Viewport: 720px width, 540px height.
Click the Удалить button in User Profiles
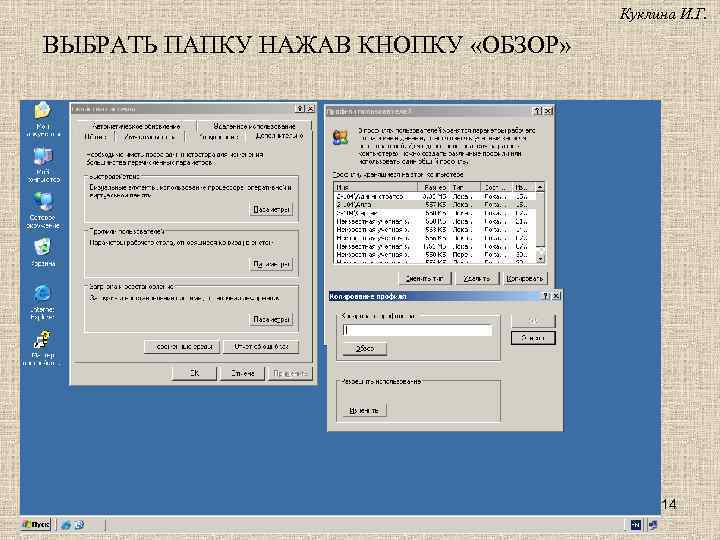(x=477, y=278)
